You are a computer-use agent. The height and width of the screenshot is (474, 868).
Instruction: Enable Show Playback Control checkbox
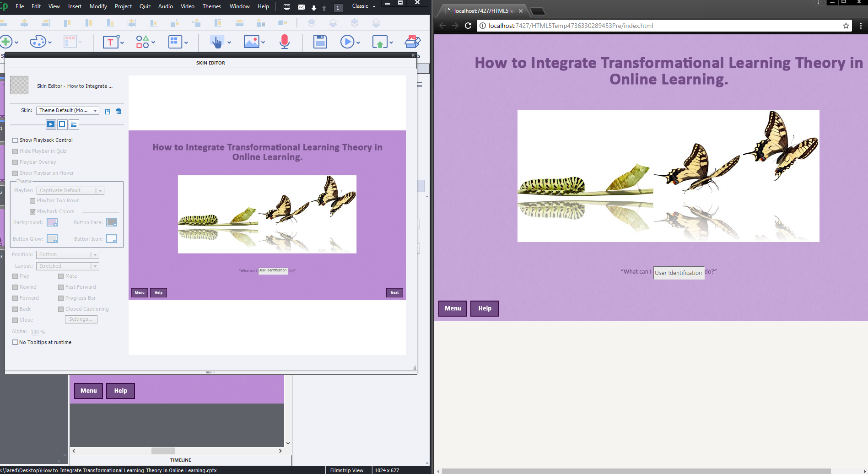[15, 140]
